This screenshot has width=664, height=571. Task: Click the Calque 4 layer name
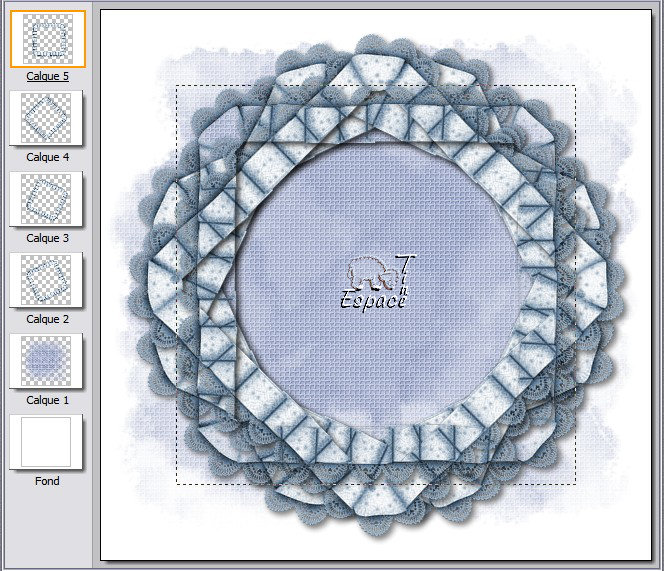tap(47, 157)
